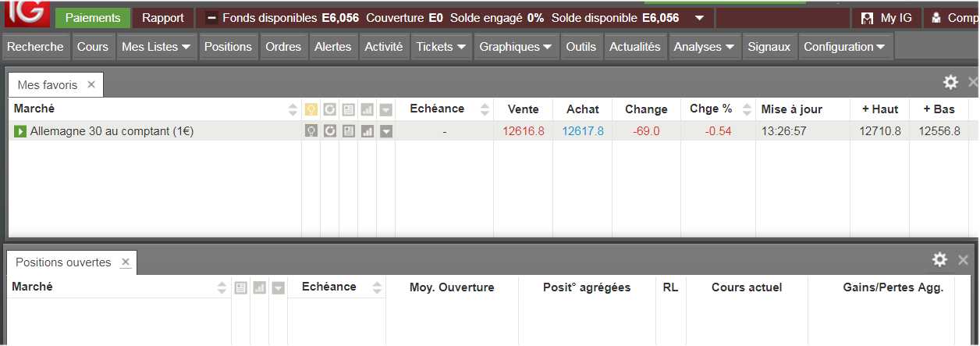
Task: Collapse the funds summary minus icon
Action: (x=211, y=18)
